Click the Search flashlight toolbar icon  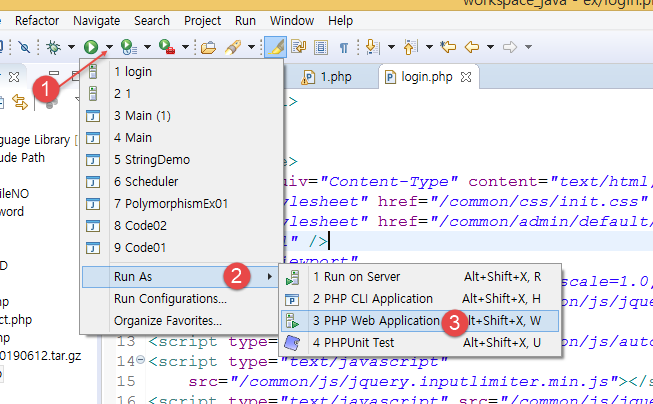(x=233, y=47)
